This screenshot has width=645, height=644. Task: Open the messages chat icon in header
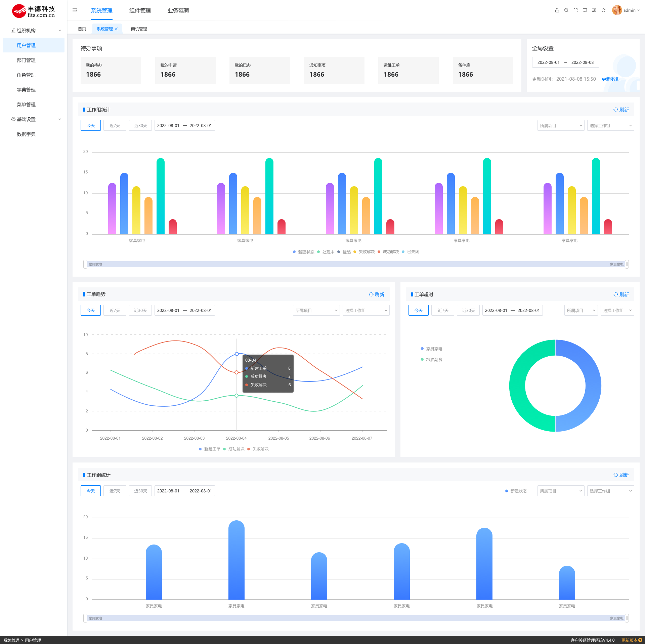585,10
